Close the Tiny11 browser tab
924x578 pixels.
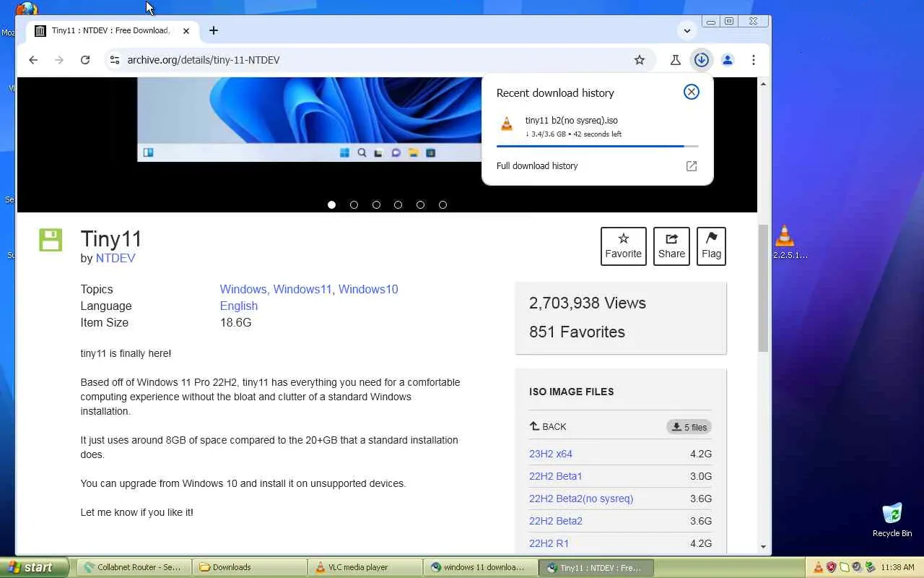tap(186, 31)
